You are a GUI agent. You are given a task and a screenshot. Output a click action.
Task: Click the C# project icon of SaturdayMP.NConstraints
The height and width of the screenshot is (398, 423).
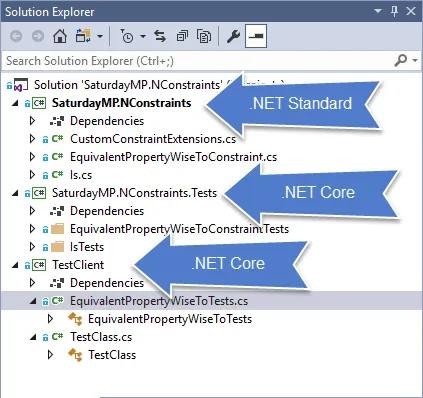point(39,103)
